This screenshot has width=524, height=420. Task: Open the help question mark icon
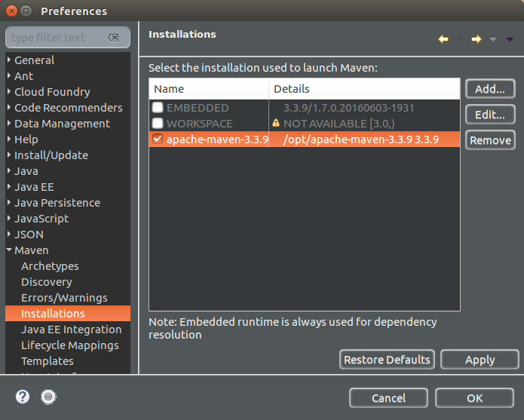pyautogui.click(x=23, y=397)
